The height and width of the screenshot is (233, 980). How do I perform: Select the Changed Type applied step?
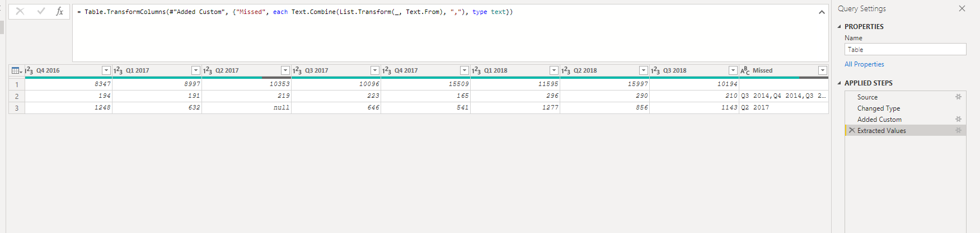tap(905, 108)
